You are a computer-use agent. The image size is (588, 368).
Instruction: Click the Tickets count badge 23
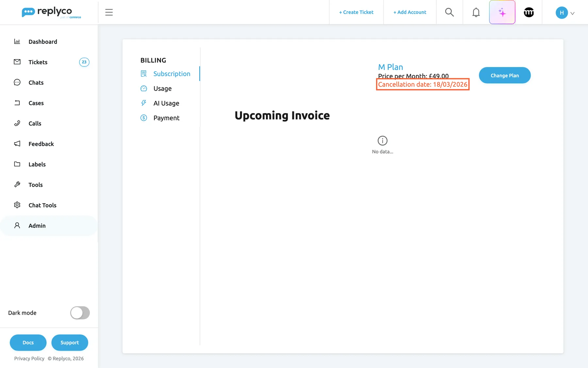click(x=84, y=62)
